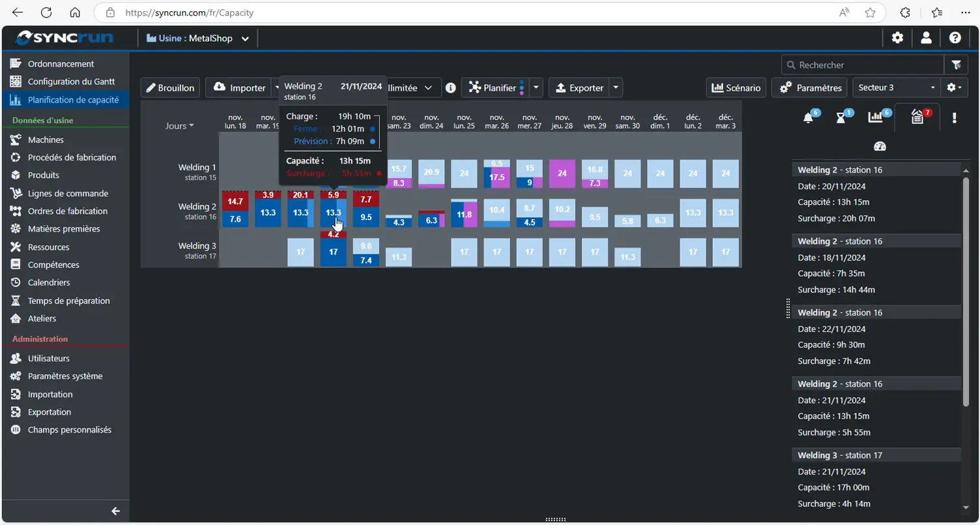
Task: Click the Brouillon button
Action: point(170,87)
